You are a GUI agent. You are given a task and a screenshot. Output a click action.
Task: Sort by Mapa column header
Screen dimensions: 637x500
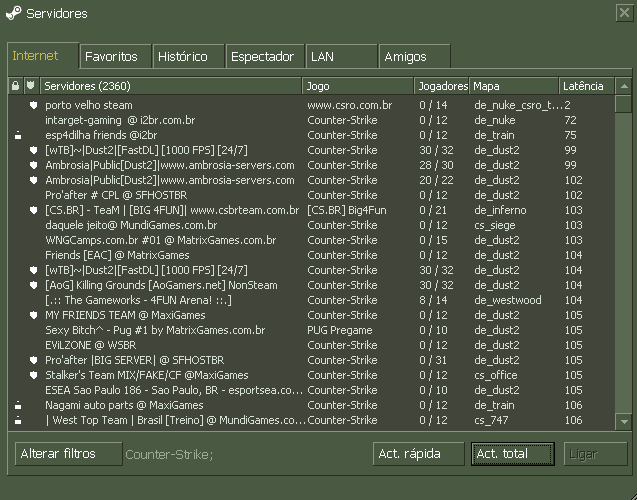[x=514, y=86]
